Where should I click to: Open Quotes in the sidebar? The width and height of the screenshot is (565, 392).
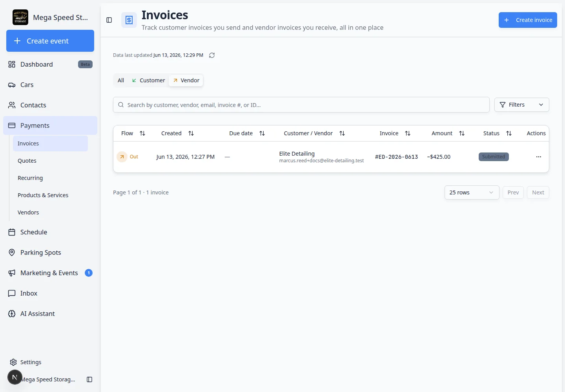point(50,161)
